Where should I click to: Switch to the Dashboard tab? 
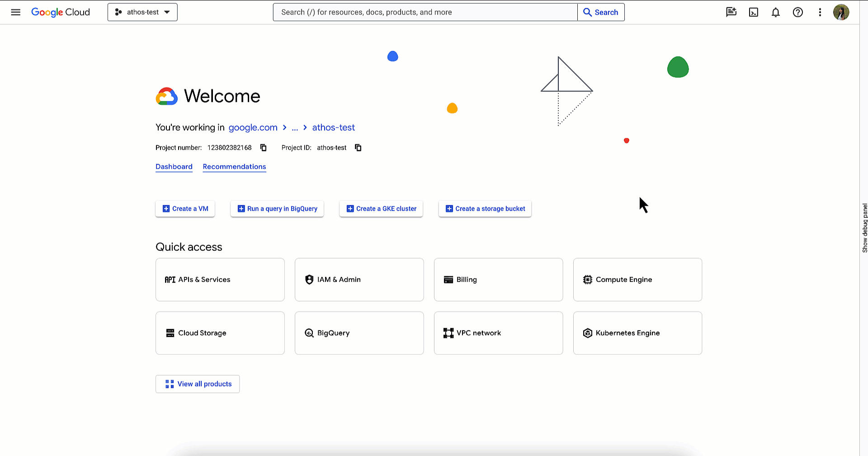coord(174,167)
